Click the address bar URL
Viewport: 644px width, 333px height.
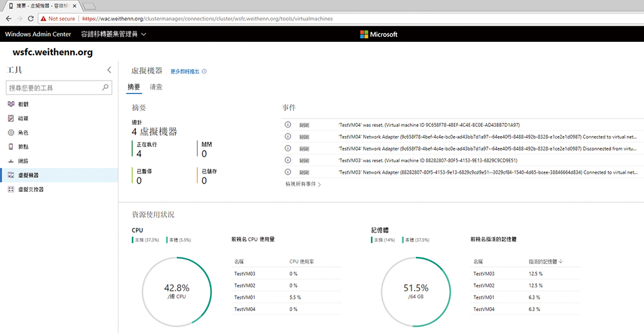[x=207, y=19]
